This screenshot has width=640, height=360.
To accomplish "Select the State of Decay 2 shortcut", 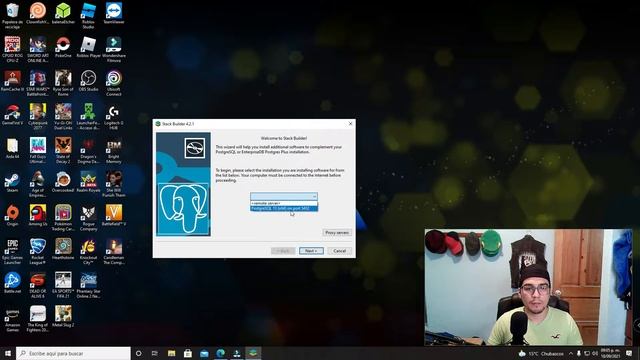I will (63, 150).
